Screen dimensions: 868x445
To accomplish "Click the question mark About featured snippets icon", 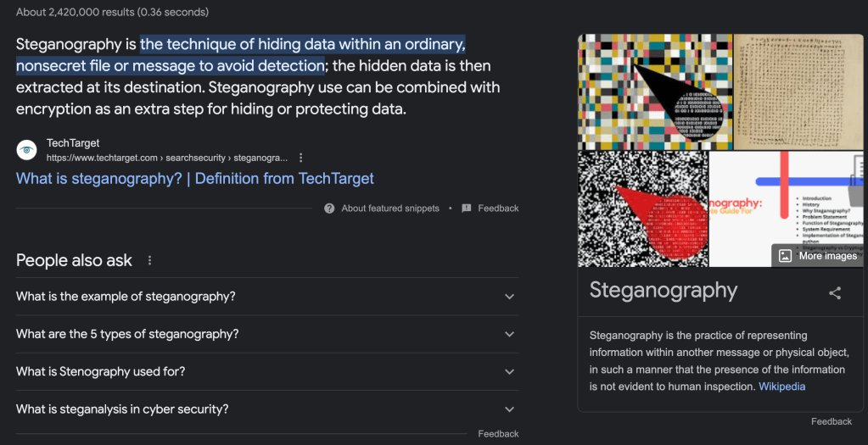I will tap(329, 209).
